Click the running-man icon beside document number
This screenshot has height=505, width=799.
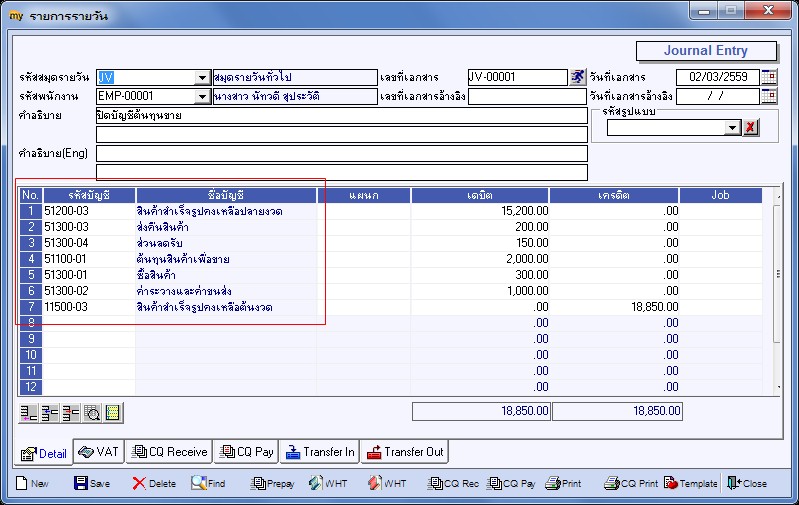tap(577, 77)
